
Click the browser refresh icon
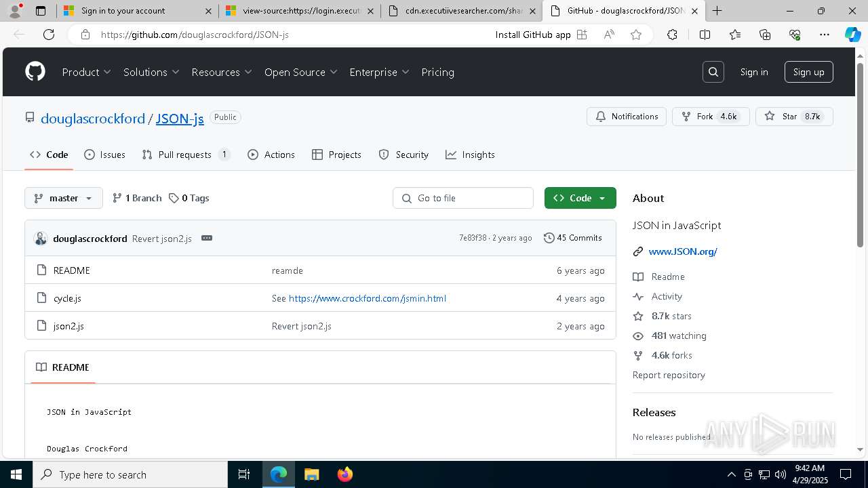49,35
